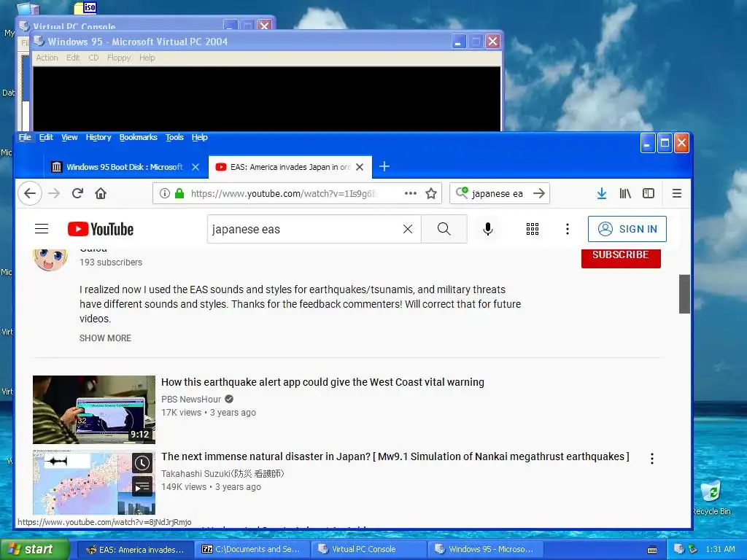This screenshot has width=747, height=560.
Task: Open page actions three-dot menu in address bar
Action: (410, 193)
